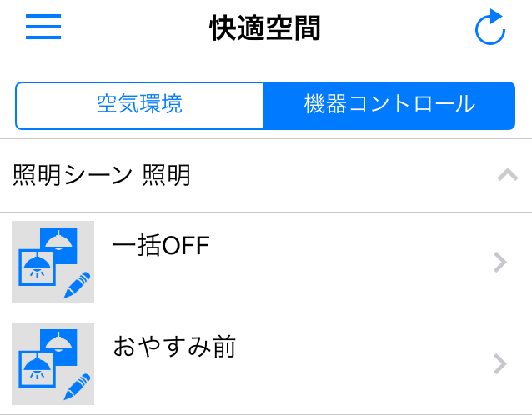Click the pencil edit icon on おやすみ前

78,387
